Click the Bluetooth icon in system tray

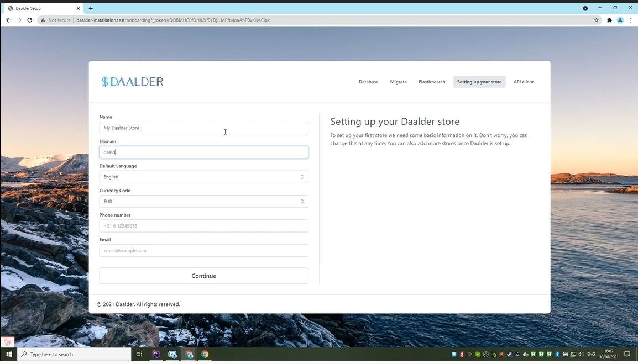[x=557, y=354]
